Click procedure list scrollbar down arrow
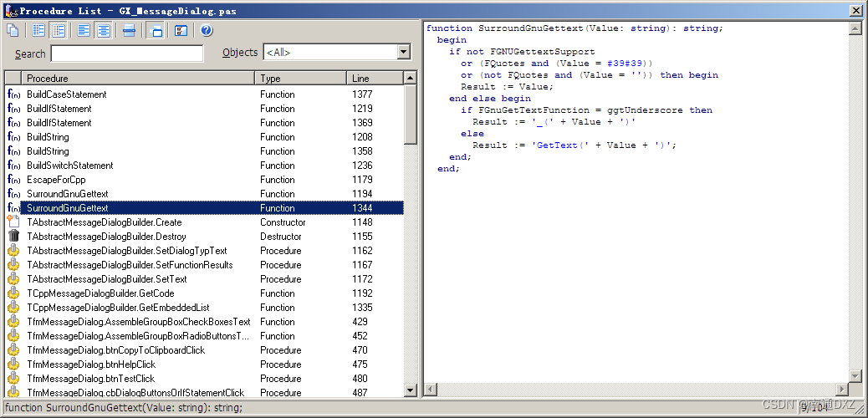868x418 pixels. pos(411,390)
